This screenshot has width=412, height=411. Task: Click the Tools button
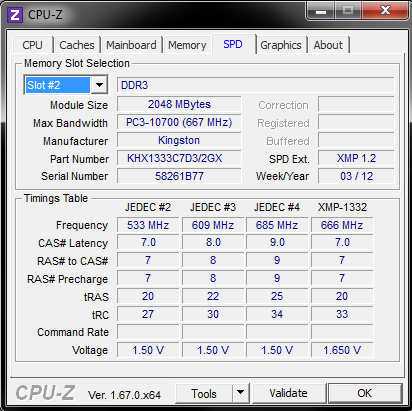pyautogui.click(x=204, y=393)
